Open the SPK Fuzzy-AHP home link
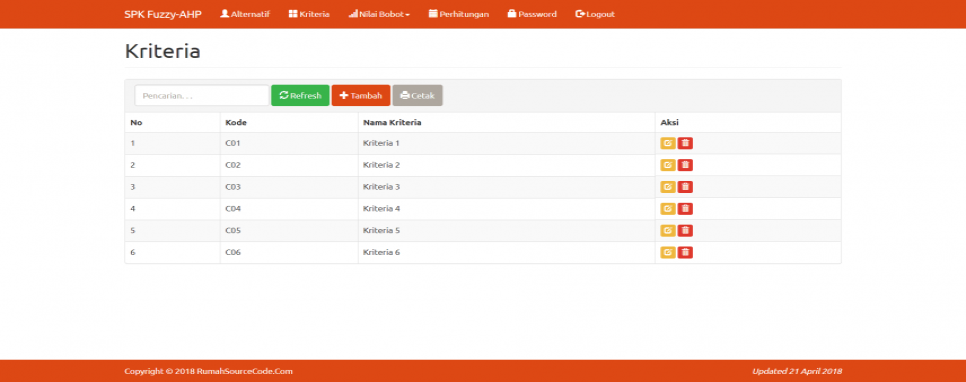 (x=163, y=14)
